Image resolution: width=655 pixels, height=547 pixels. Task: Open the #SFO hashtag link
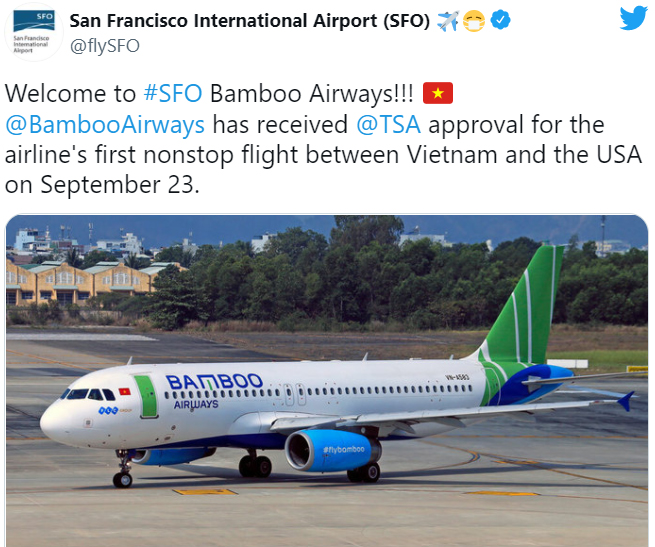173,93
